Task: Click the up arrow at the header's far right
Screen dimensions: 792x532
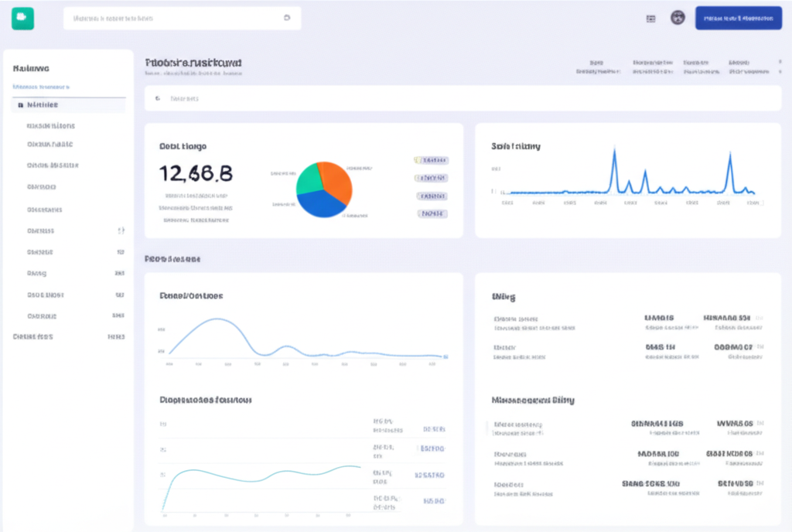Action: click(778, 61)
